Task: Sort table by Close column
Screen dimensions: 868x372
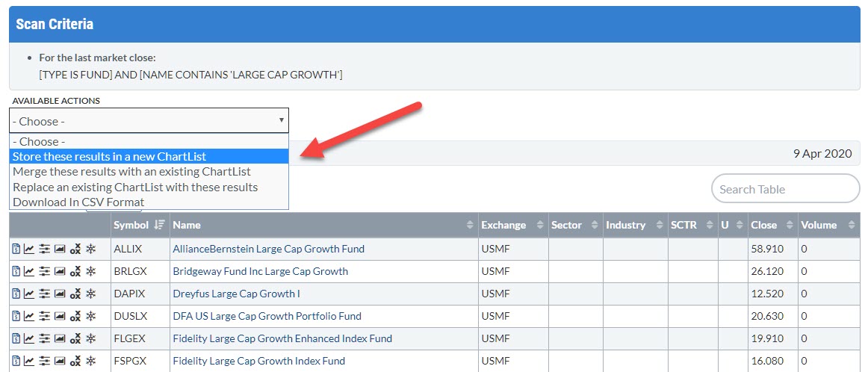Action: [789, 225]
